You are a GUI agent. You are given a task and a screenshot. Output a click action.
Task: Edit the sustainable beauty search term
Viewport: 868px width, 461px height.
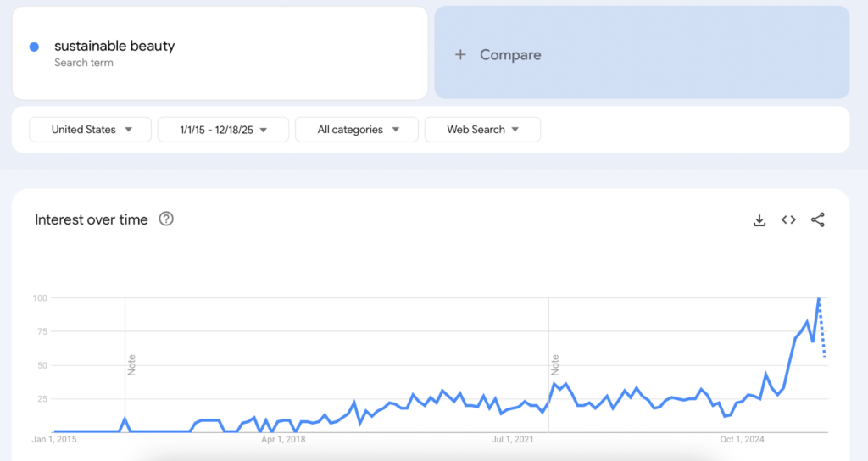114,47
